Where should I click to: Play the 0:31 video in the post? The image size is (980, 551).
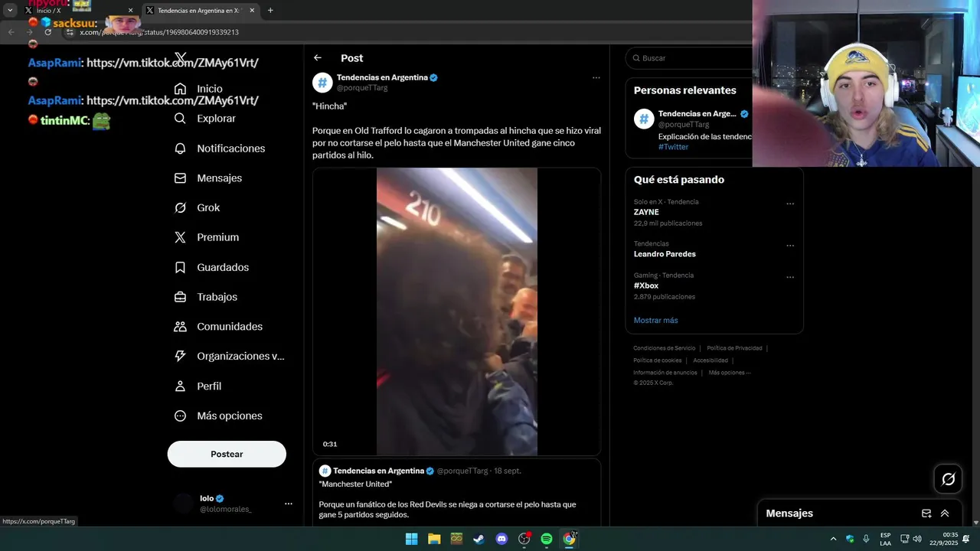[x=456, y=311]
